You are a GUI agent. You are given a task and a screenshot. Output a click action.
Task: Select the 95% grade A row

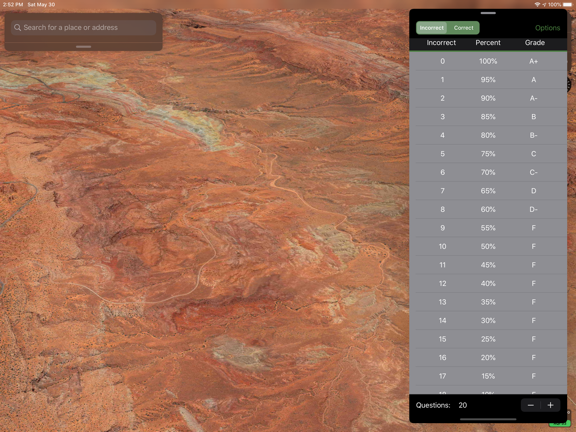(x=488, y=80)
